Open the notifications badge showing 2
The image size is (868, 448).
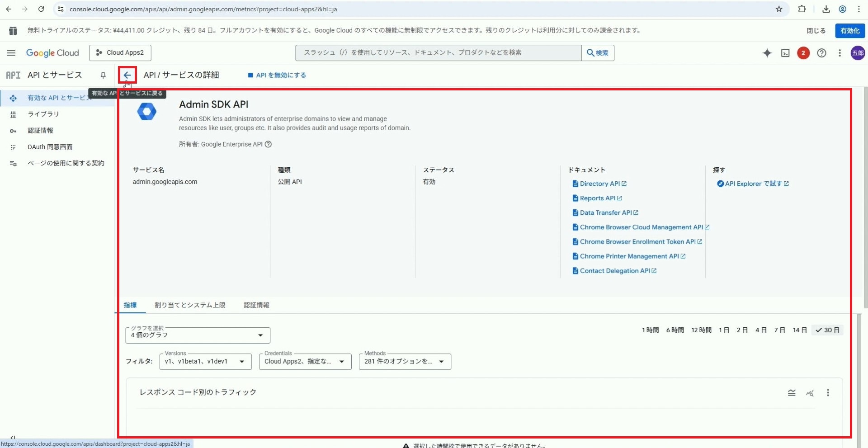(x=803, y=53)
